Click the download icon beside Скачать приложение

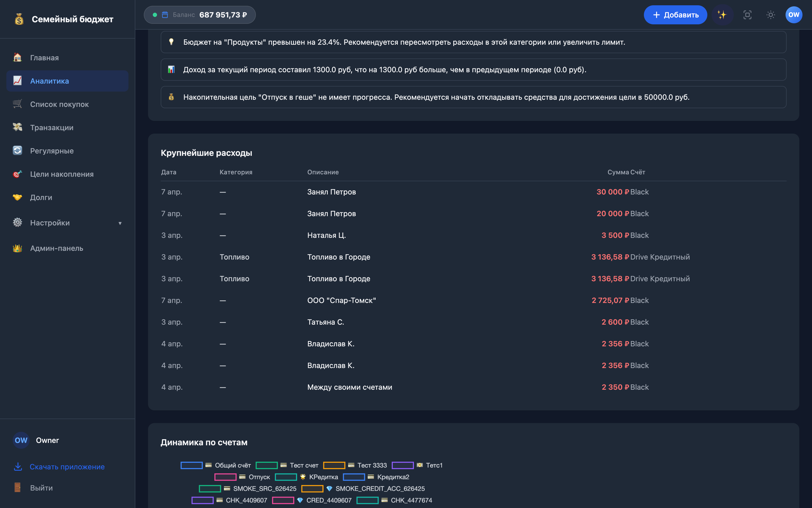(18, 466)
